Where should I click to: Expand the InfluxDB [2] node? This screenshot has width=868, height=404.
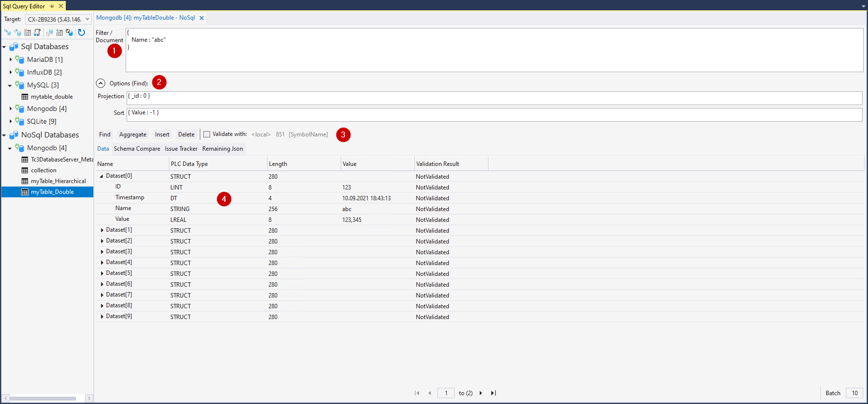(10, 72)
